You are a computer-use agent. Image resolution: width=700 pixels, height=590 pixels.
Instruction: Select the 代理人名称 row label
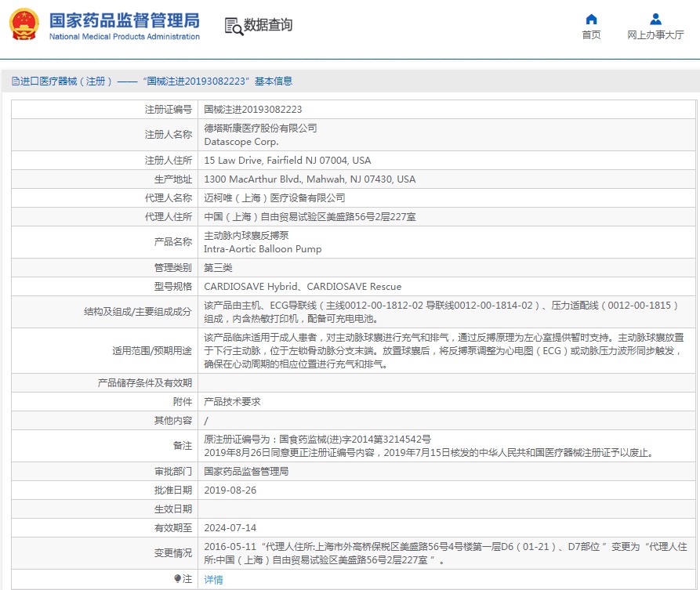[x=169, y=197]
